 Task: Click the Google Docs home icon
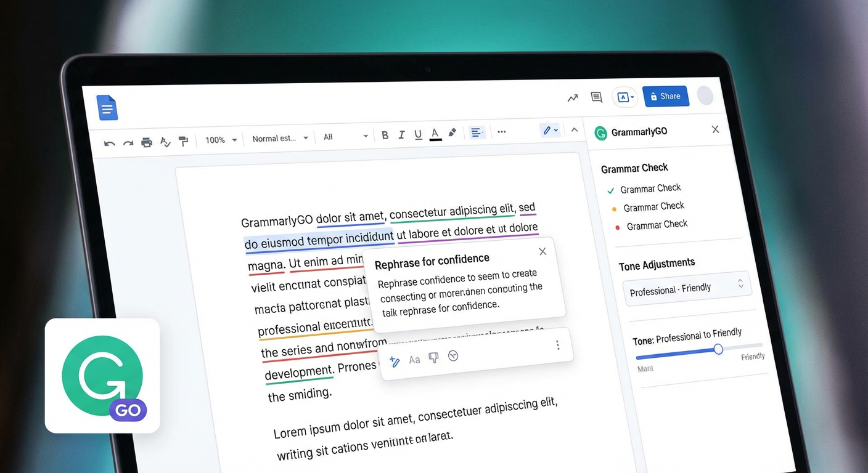pos(107,108)
